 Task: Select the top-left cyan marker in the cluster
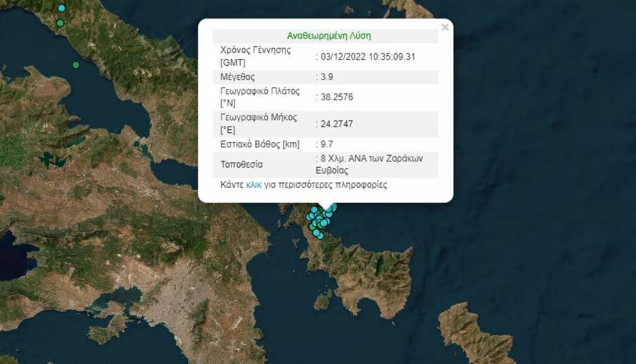coord(314,209)
